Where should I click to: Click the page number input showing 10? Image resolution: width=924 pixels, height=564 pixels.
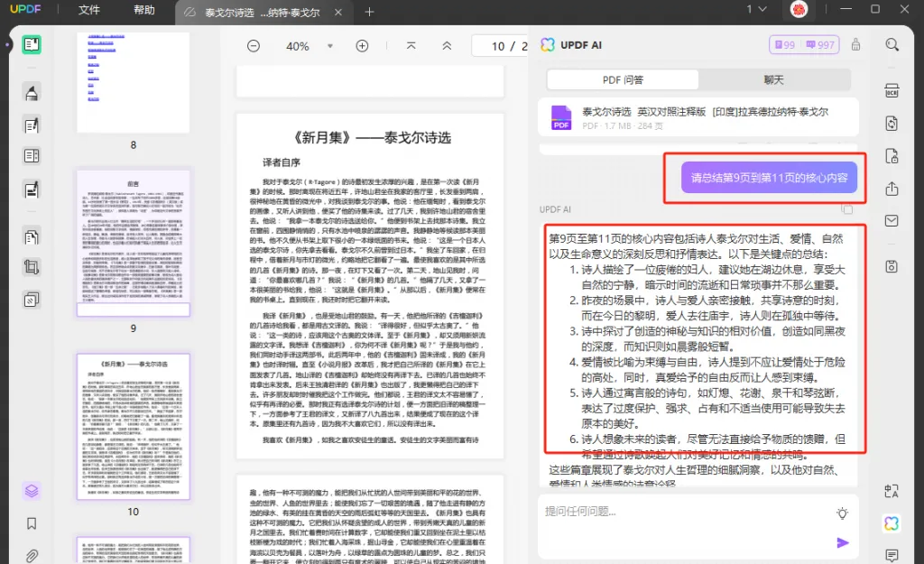(498, 46)
